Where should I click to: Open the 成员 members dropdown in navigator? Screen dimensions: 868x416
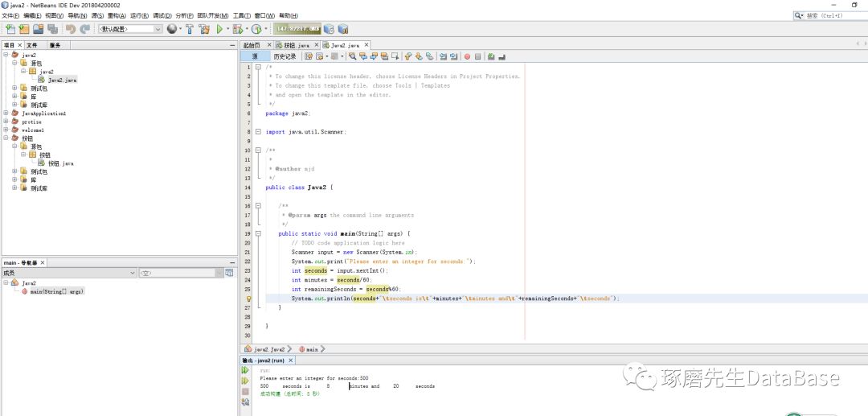(69, 273)
